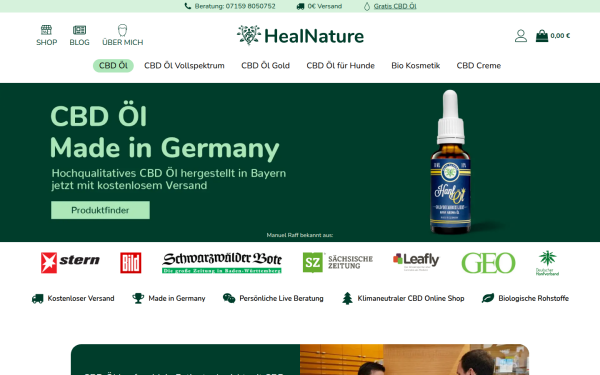Click the Hanf Öl bottle image
600x375 pixels.
point(451,162)
